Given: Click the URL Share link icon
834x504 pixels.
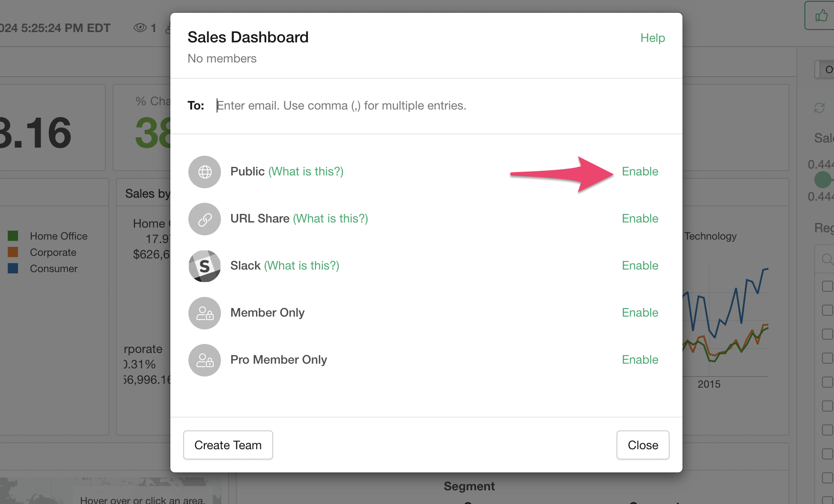Looking at the screenshot, I should point(205,219).
